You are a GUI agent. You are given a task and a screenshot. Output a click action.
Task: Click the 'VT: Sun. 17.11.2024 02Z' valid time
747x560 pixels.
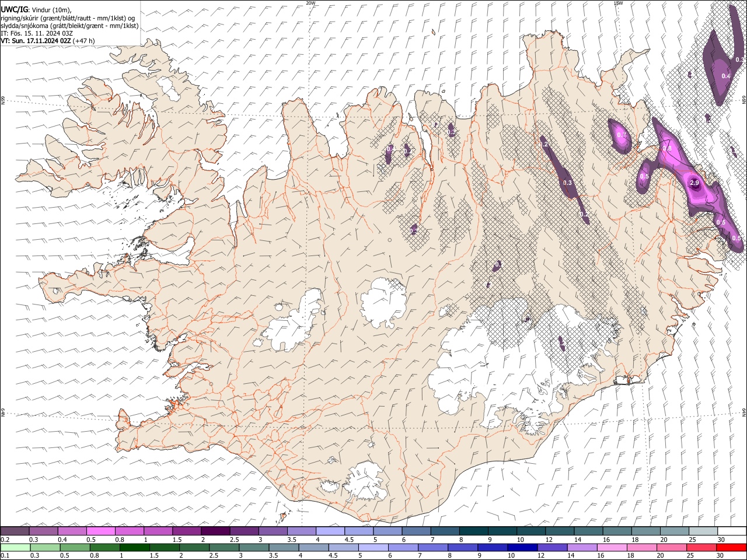pyautogui.click(x=36, y=41)
